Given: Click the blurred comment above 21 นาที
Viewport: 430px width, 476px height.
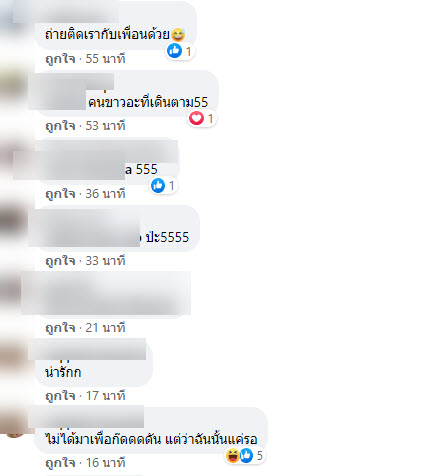Looking at the screenshot, I should coord(106,293).
